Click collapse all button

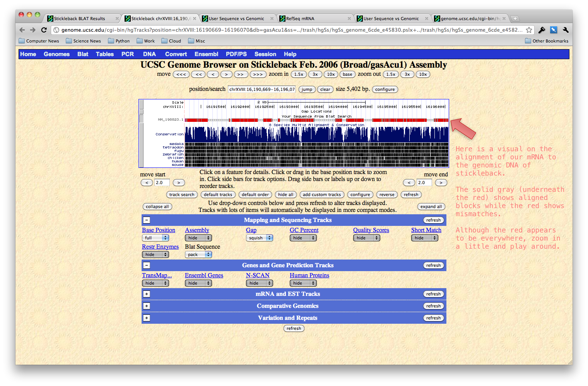(x=157, y=207)
